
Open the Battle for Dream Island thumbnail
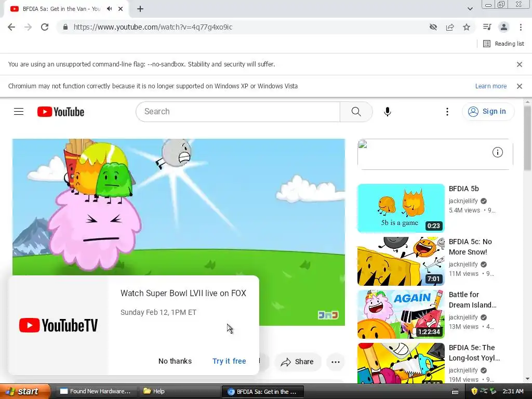click(x=401, y=314)
